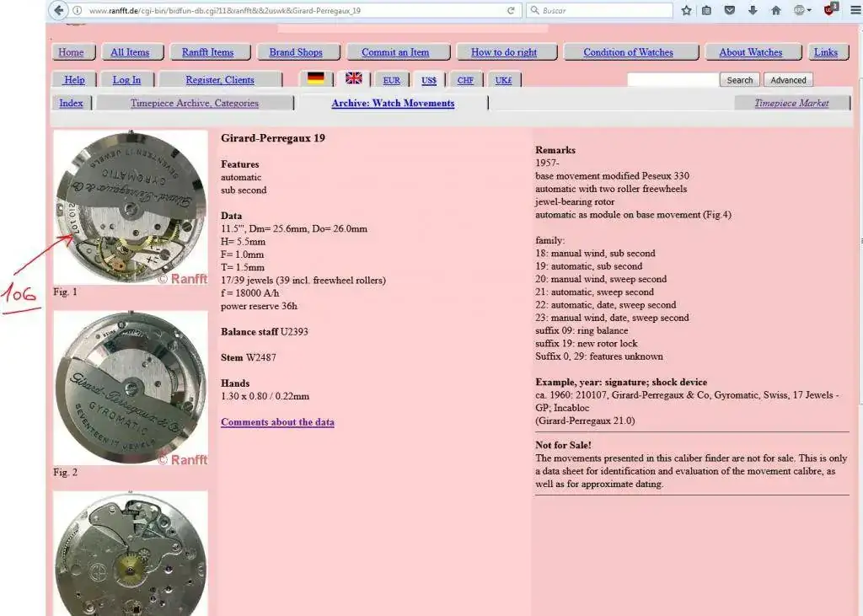
Task: Click hands size 1.30 x 0.80 / 0.22mm
Action: pyautogui.click(x=265, y=396)
